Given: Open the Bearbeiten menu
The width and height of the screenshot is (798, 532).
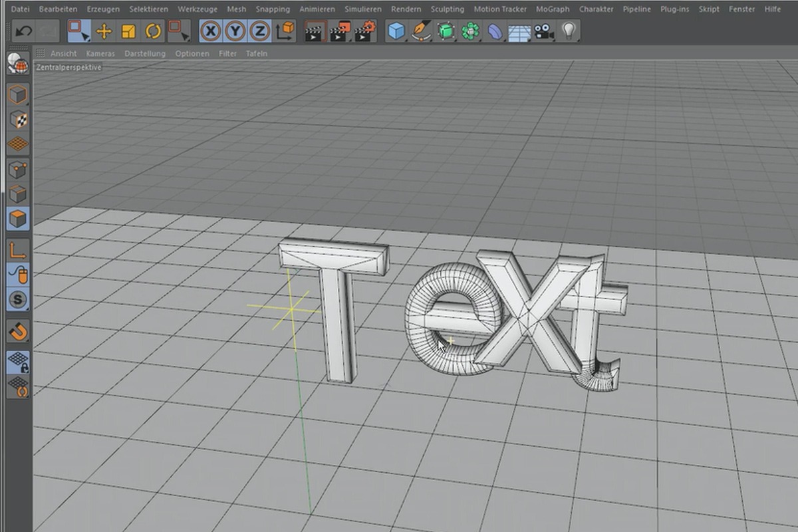Looking at the screenshot, I should pyautogui.click(x=59, y=9).
